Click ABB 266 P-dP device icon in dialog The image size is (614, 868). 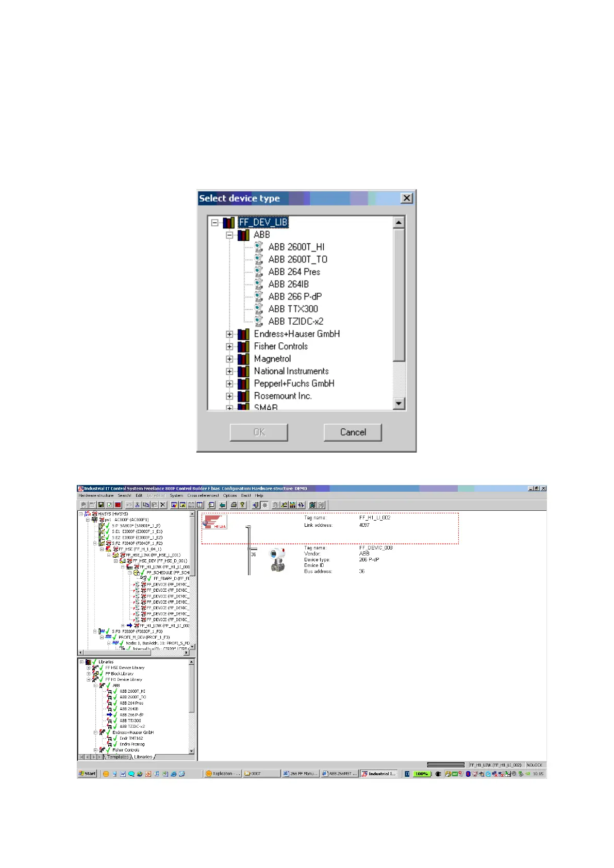pos(259,296)
